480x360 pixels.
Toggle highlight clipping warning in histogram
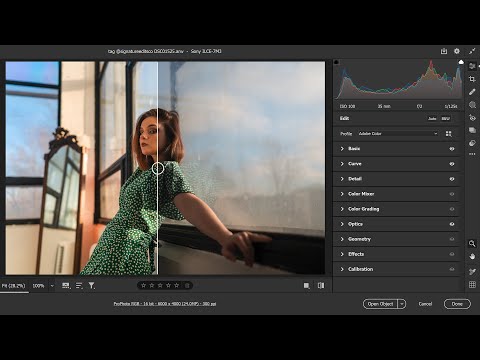point(461,62)
